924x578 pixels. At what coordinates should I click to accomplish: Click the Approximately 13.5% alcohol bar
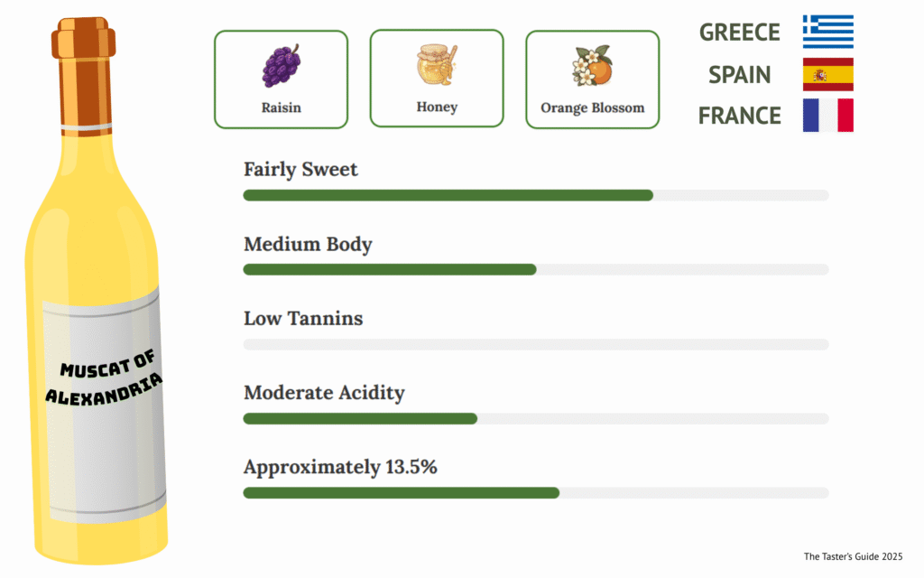click(x=536, y=492)
